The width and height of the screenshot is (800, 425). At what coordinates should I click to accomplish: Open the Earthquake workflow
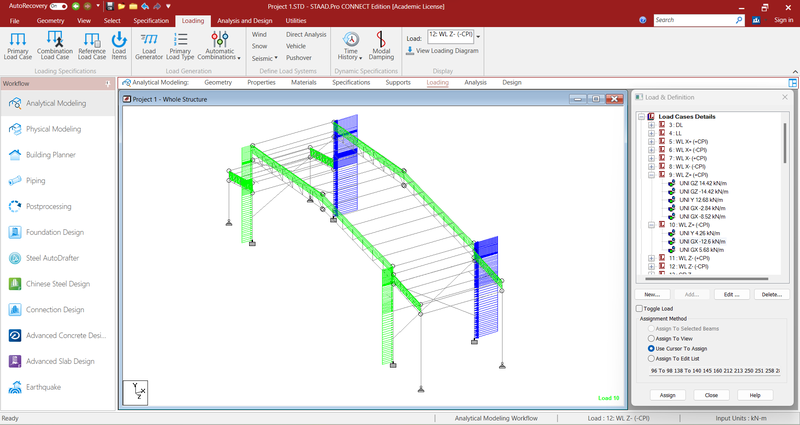58,387
